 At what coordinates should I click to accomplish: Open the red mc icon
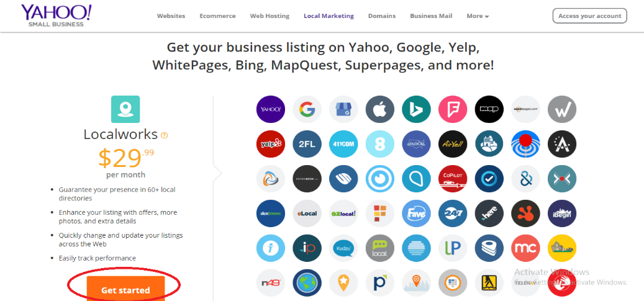(526, 248)
